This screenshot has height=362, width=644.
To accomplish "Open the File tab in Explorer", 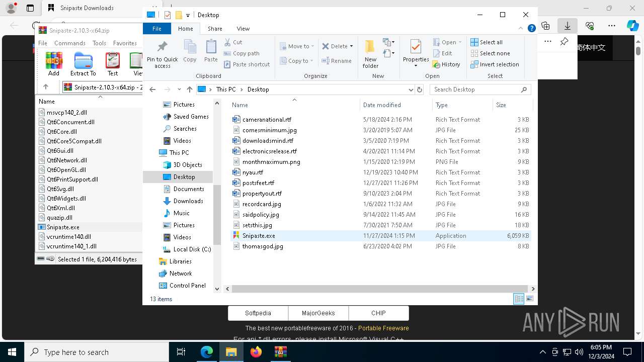I will coord(157,29).
